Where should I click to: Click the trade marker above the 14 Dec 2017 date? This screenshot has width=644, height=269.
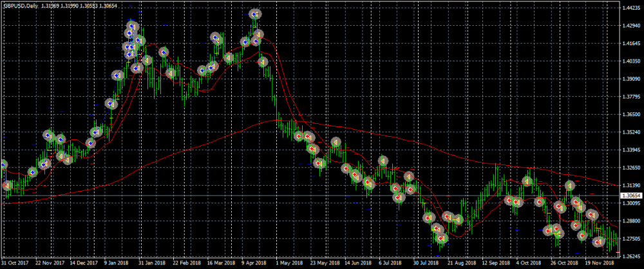tap(91, 143)
